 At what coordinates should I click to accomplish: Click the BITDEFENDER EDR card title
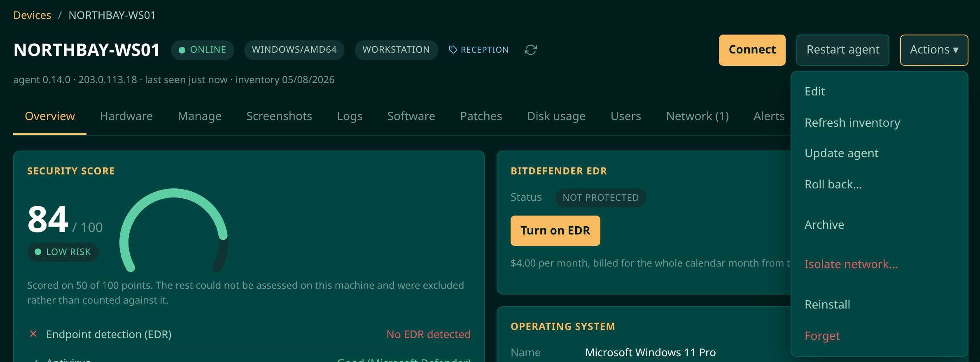[x=558, y=171]
